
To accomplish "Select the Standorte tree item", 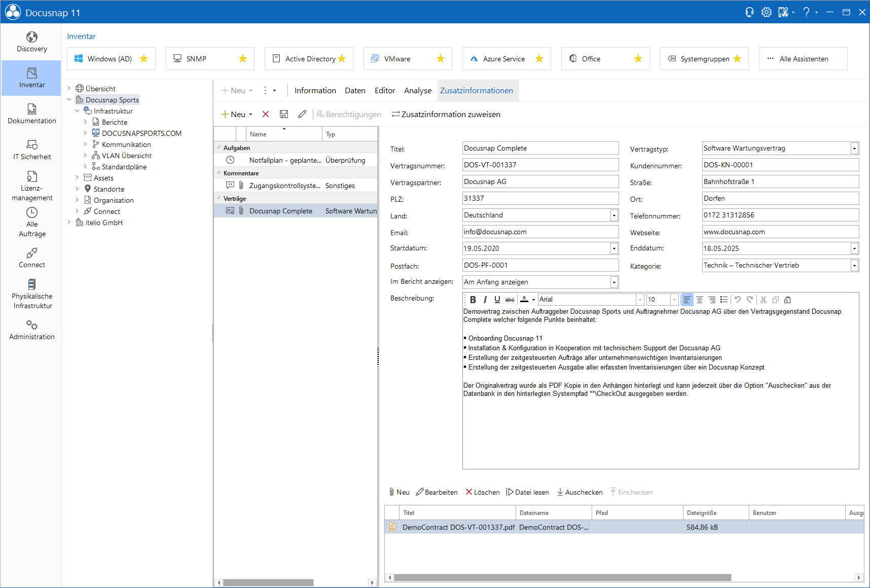I will pos(108,189).
